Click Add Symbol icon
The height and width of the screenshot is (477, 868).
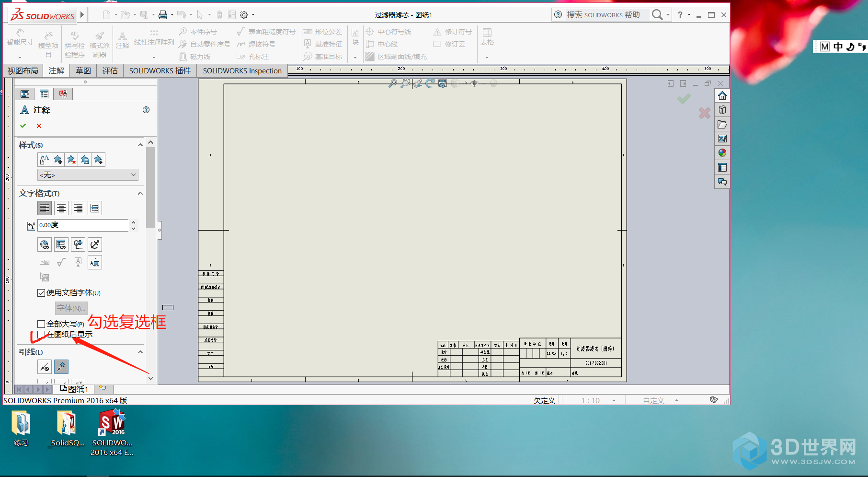(78, 244)
